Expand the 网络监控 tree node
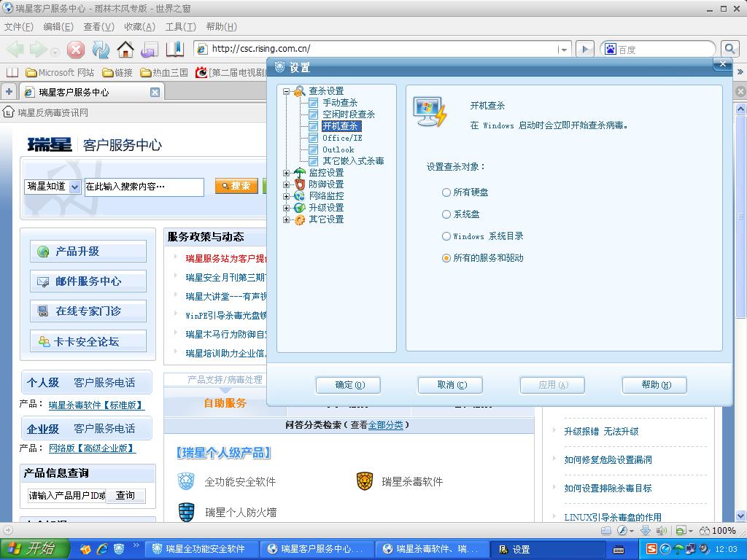 [286, 196]
